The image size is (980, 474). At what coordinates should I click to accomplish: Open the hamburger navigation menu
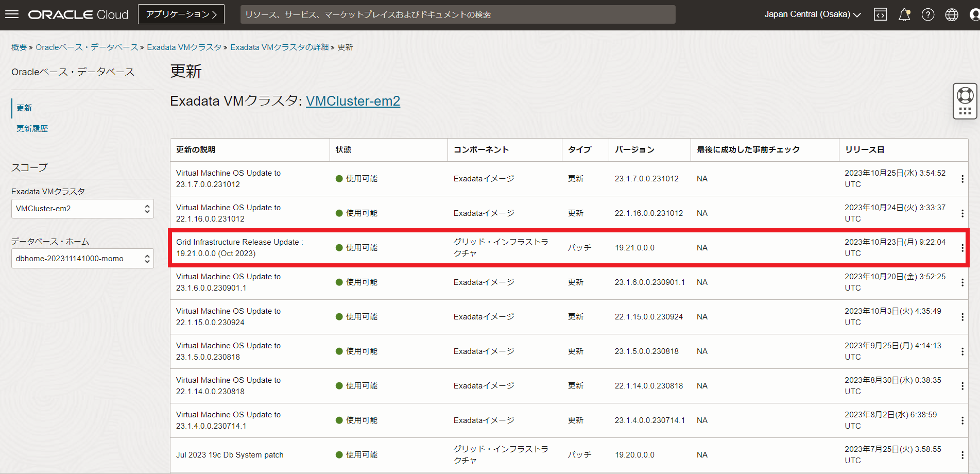(x=12, y=14)
